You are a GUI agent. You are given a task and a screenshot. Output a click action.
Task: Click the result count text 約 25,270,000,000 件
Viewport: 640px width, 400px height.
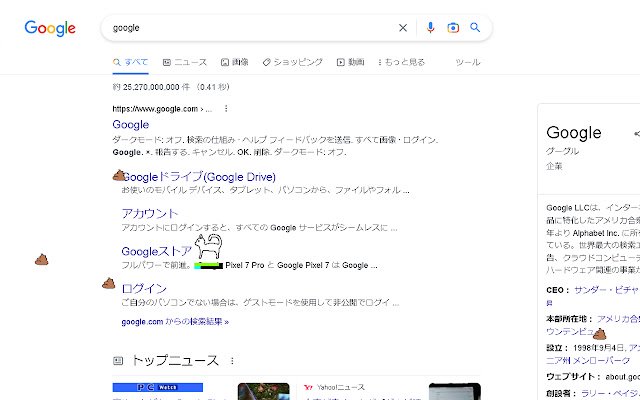[151, 87]
